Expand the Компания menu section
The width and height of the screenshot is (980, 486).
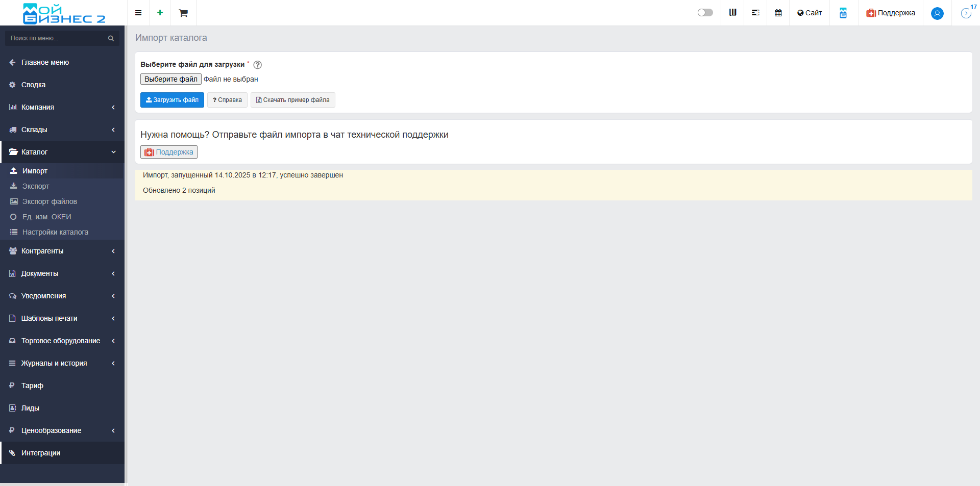62,107
